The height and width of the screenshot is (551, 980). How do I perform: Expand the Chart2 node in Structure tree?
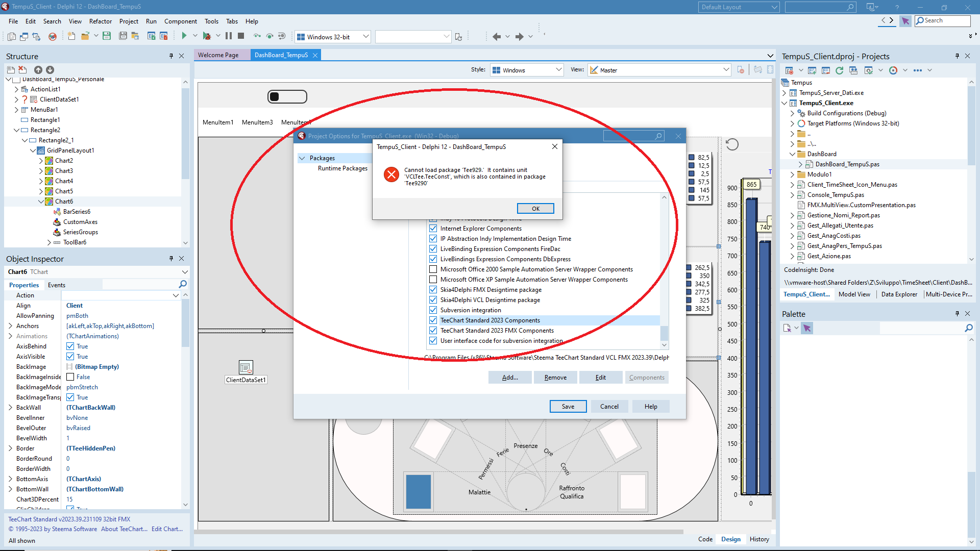pyautogui.click(x=41, y=161)
